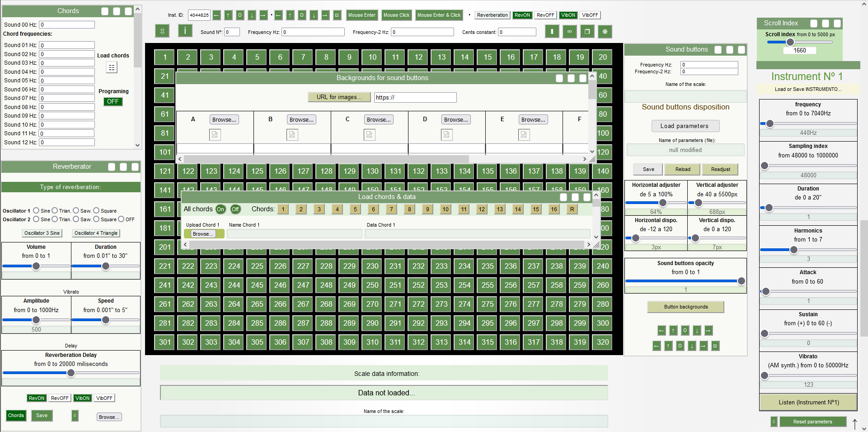Click the diamond icon beside Reset parameters
This screenshot has height=432, width=868.
coord(774,422)
